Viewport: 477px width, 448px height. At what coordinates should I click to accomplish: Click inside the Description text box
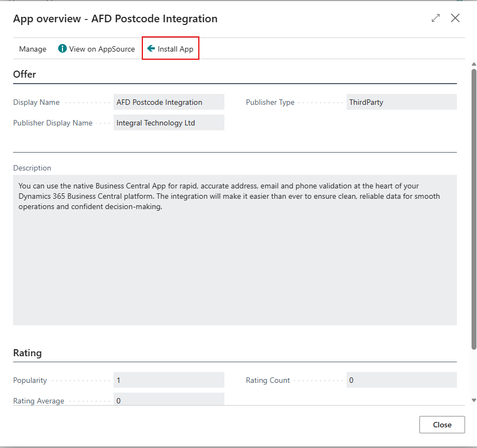[x=235, y=250]
